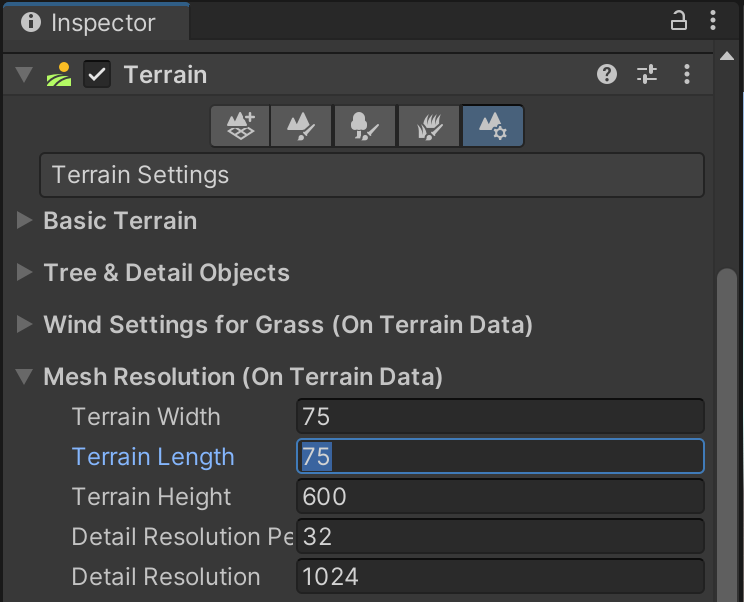The width and height of the screenshot is (744, 602).
Task: Switch to the Inspector tab
Action: click(93, 22)
